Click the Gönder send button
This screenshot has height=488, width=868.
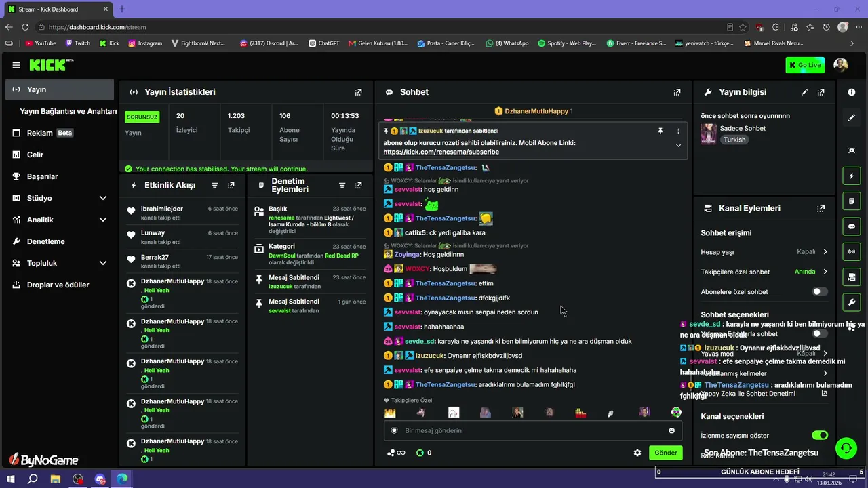665,453
